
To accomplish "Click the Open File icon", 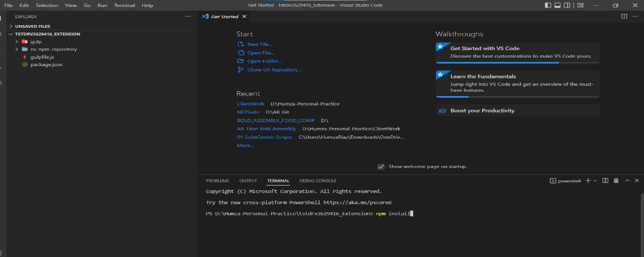I will 241,53.
